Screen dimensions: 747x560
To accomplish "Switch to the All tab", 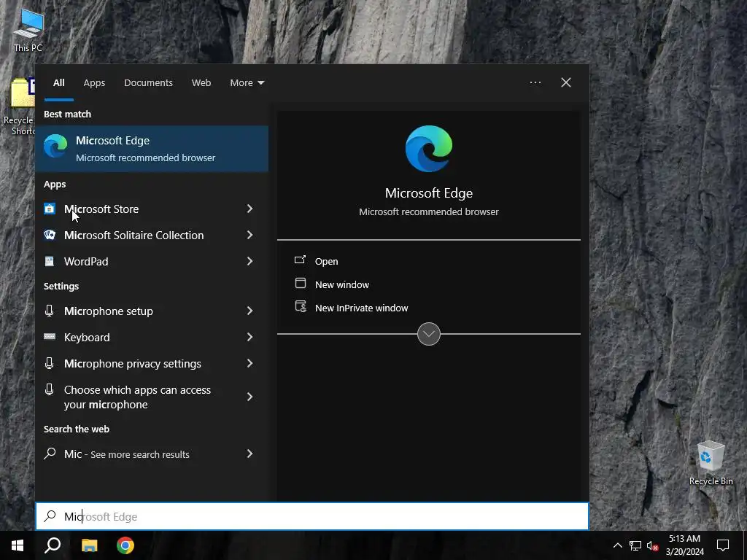I will click(59, 83).
